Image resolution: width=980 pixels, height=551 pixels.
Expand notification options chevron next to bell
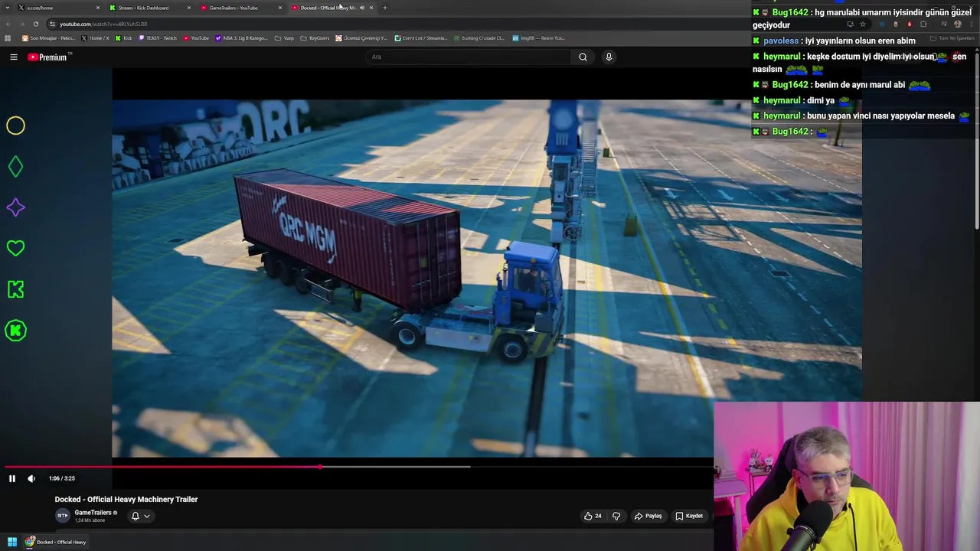pyautogui.click(x=147, y=516)
